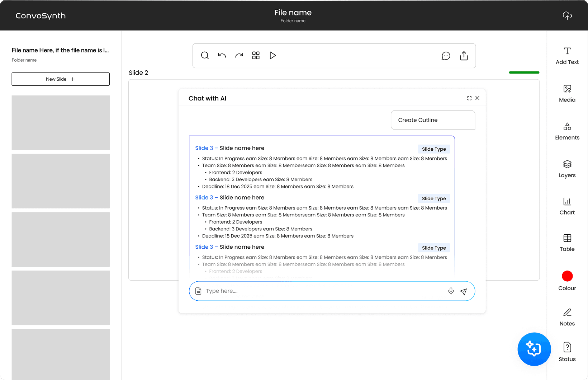Open the first Slide 3 link

coord(205,148)
